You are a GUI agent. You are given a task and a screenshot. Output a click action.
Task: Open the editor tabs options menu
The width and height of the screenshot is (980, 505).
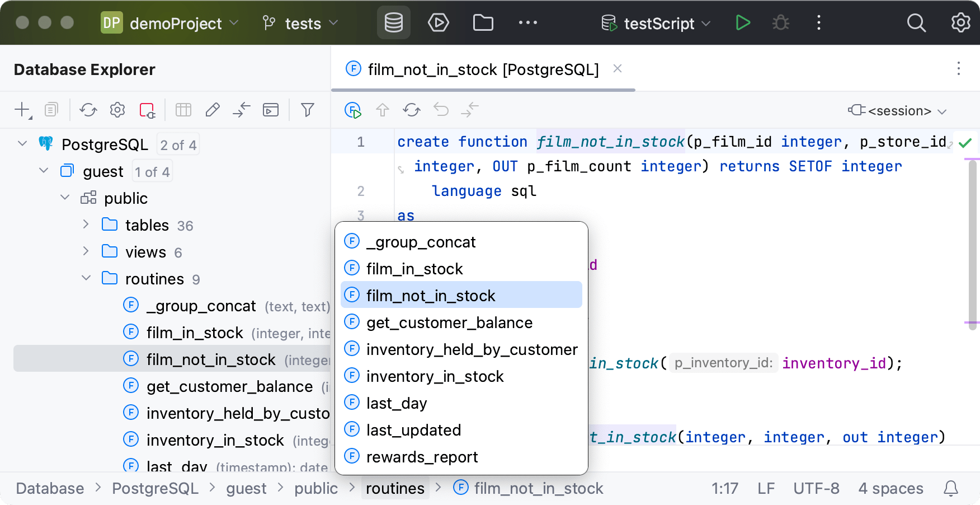tap(959, 69)
